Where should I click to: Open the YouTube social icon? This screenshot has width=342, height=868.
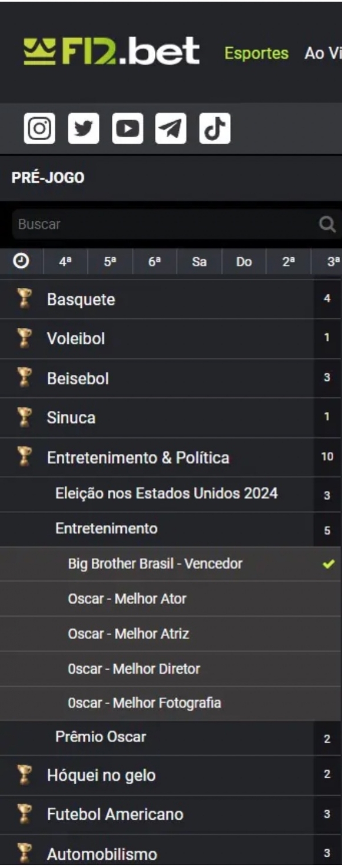point(127,129)
